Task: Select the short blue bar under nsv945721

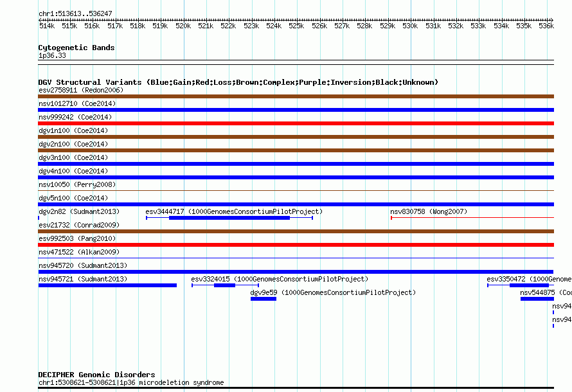Action: 107,285
